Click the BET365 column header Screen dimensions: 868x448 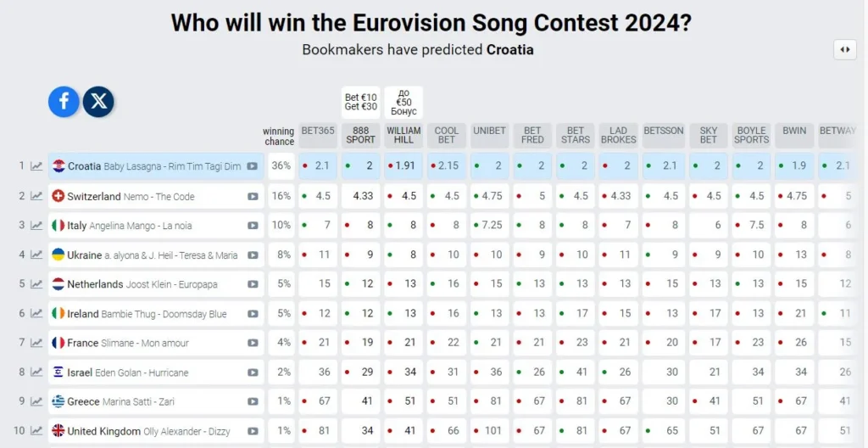coord(318,132)
